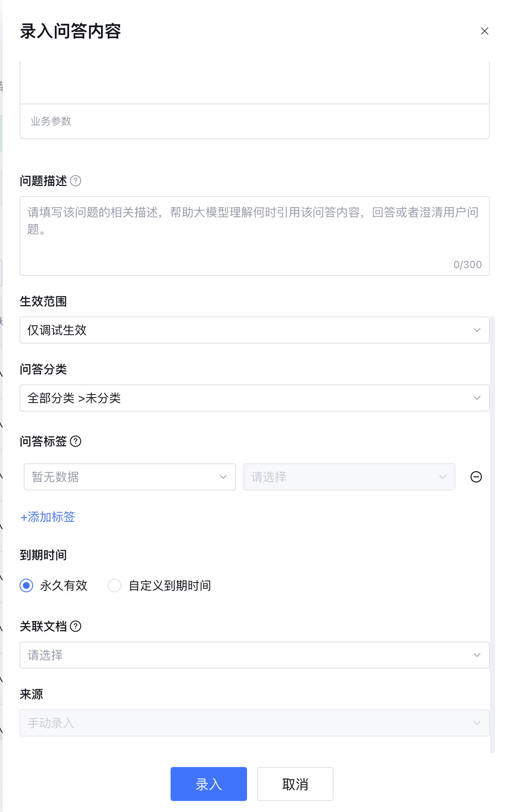The height and width of the screenshot is (812, 511).
Task: Close the 录入问答内容 dialog
Action: (x=485, y=31)
